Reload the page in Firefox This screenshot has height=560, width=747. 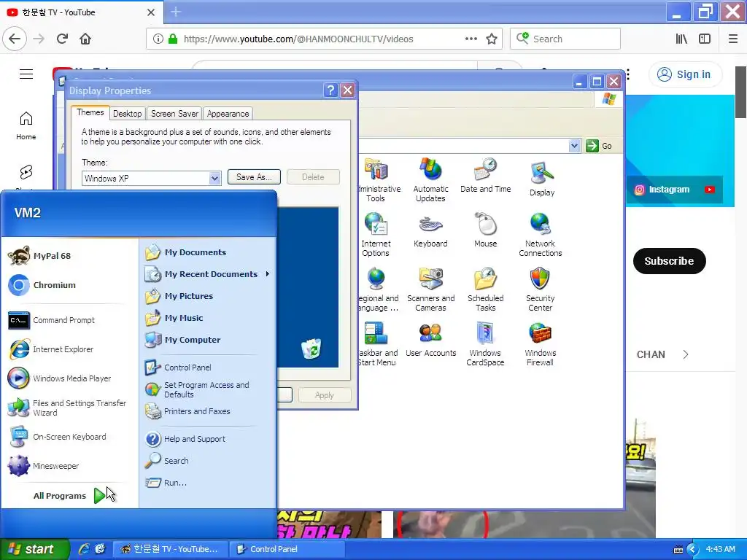coord(62,39)
